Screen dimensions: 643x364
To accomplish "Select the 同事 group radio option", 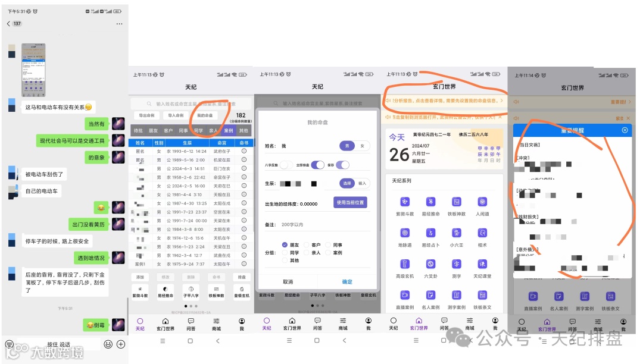I will [x=328, y=245].
